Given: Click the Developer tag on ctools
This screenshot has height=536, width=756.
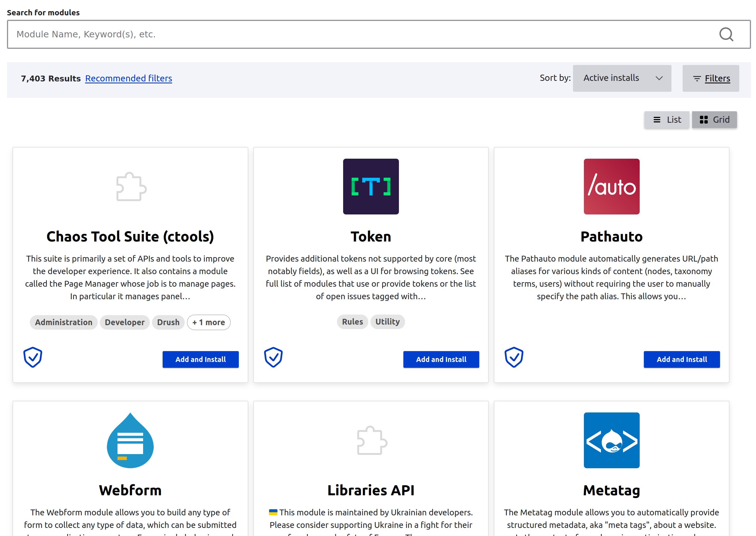Looking at the screenshot, I should (x=124, y=322).
